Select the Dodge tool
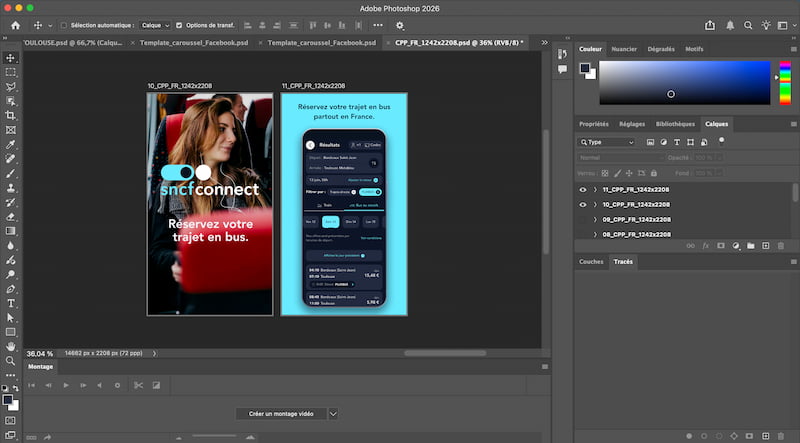Screen dimensions: 800x443 pos(10,275)
